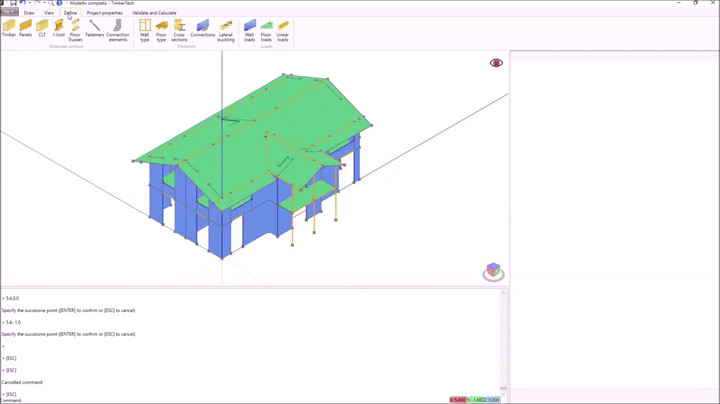Open the Timber materials archive
The width and height of the screenshot is (720, 404).
click(x=9, y=29)
